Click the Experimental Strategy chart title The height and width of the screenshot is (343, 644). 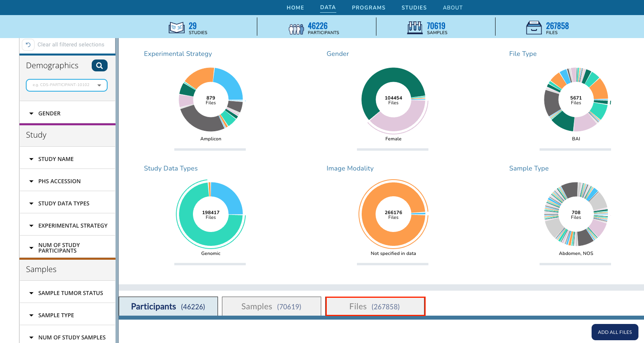coord(178,54)
